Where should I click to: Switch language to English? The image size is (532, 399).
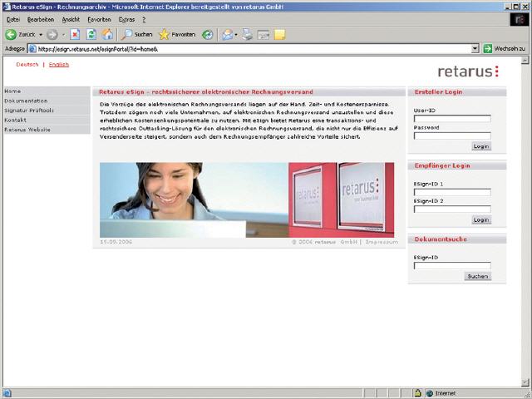pos(59,65)
